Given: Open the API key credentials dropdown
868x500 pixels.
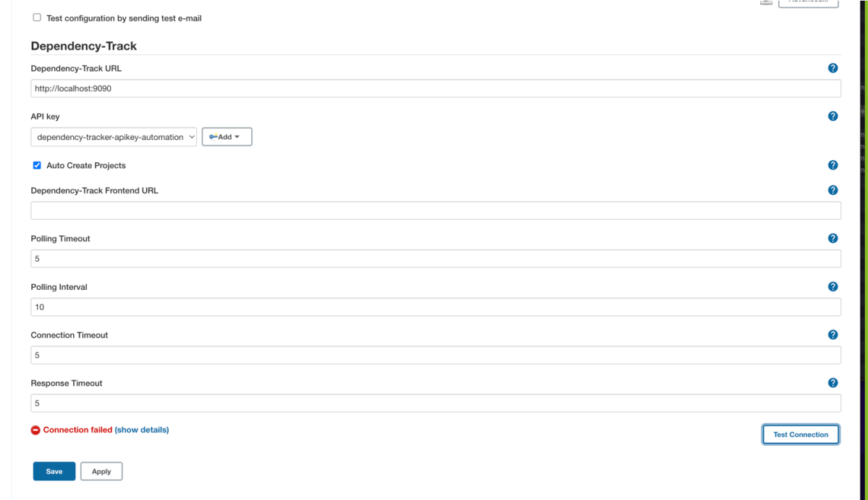Looking at the screenshot, I should click(114, 137).
